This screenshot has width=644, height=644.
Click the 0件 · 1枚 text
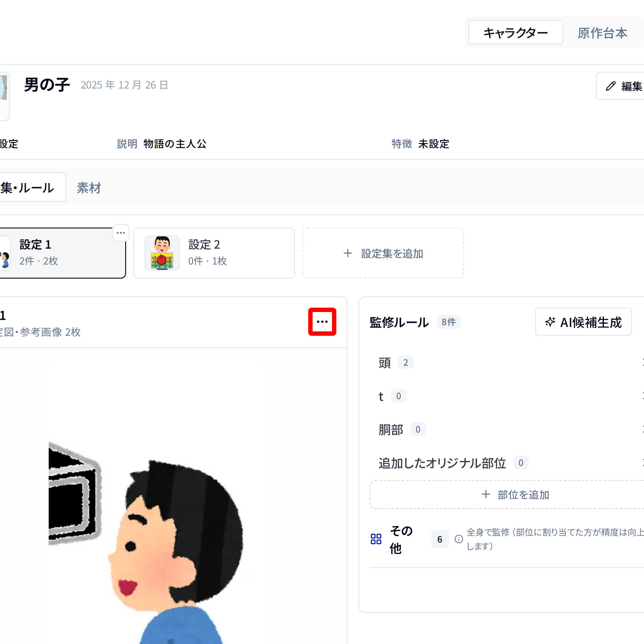click(x=207, y=261)
